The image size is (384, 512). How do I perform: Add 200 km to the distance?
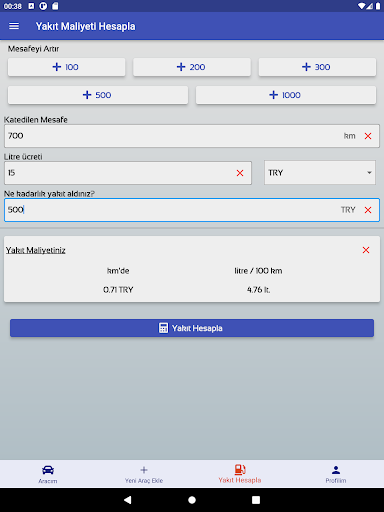[x=192, y=67]
